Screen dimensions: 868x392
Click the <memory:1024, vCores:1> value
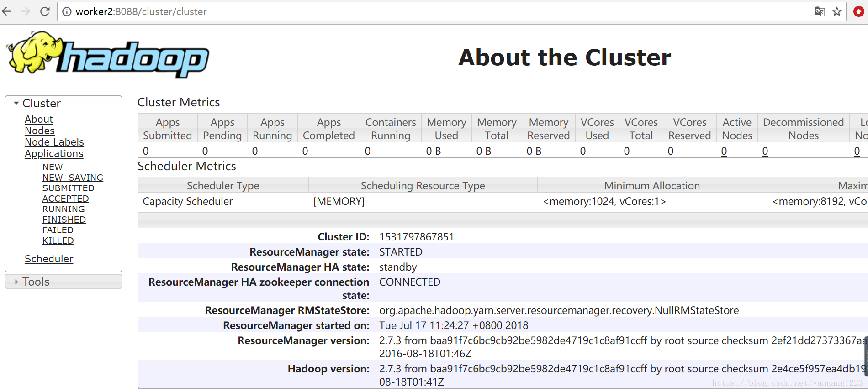pyautogui.click(x=604, y=201)
